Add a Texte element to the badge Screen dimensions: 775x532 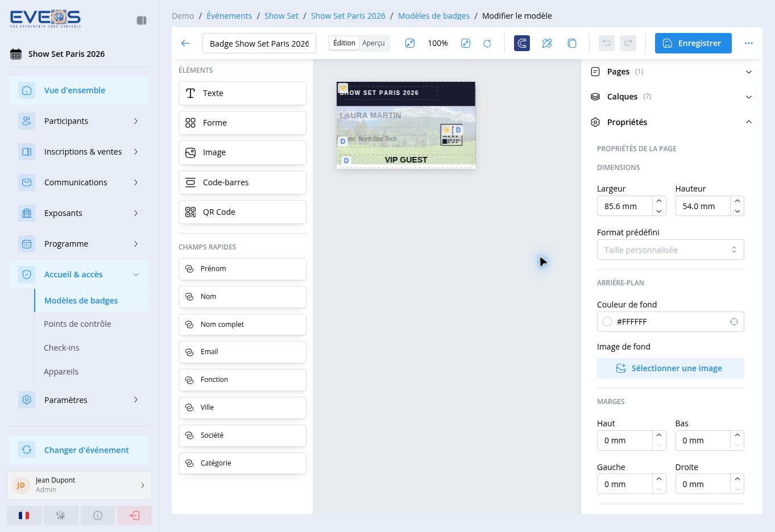pos(242,93)
